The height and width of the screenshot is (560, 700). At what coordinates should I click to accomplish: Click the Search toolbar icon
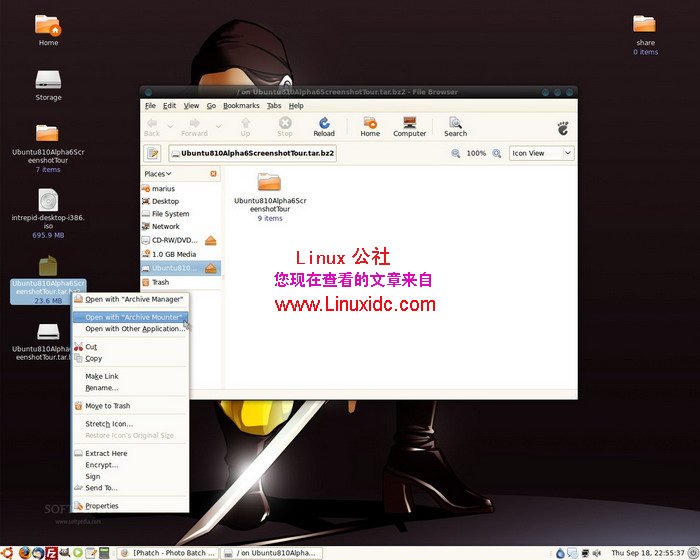coord(455,127)
